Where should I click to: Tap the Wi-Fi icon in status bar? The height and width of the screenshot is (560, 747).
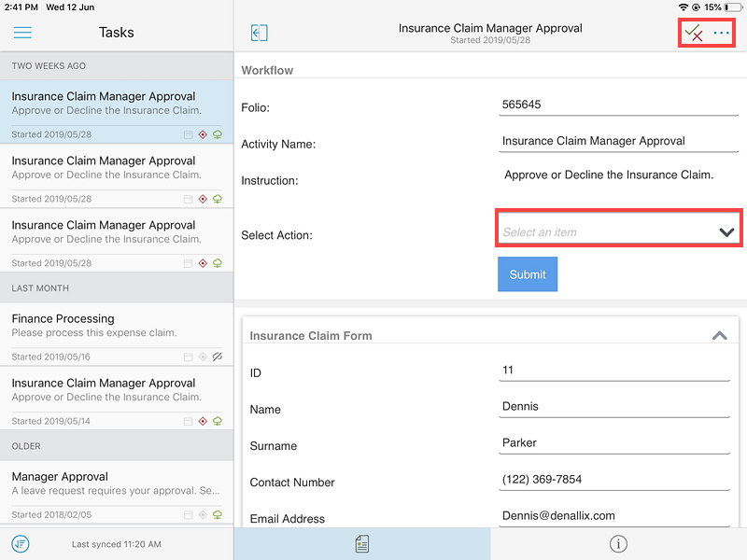(x=684, y=7)
